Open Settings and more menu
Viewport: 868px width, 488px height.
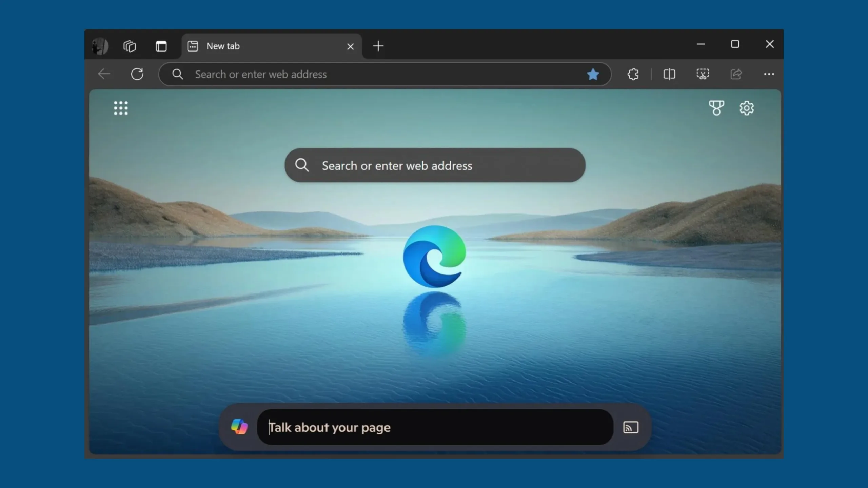pyautogui.click(x=769, y=74)
